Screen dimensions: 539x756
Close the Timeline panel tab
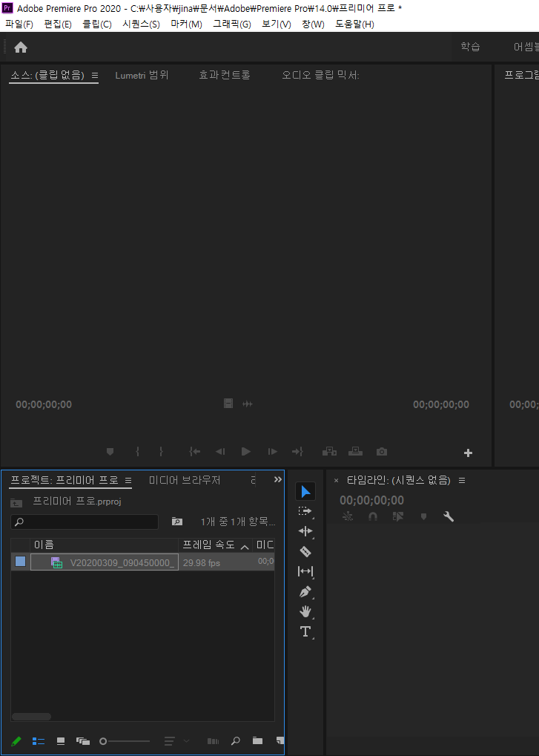coord(336,481)
